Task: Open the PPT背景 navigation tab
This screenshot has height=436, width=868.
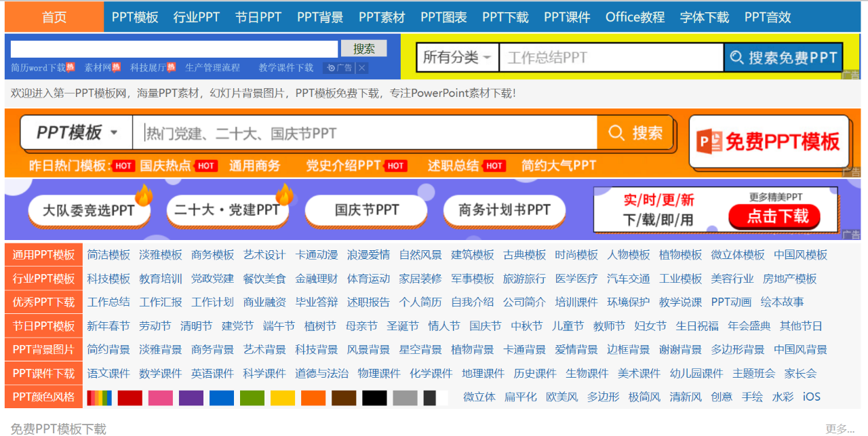Action: coord(320,17)
